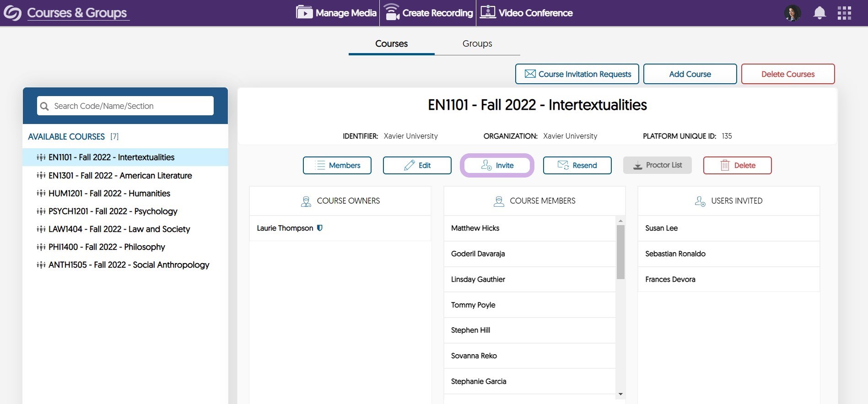Click the Create Recording broadcast icon

(392, 12)
